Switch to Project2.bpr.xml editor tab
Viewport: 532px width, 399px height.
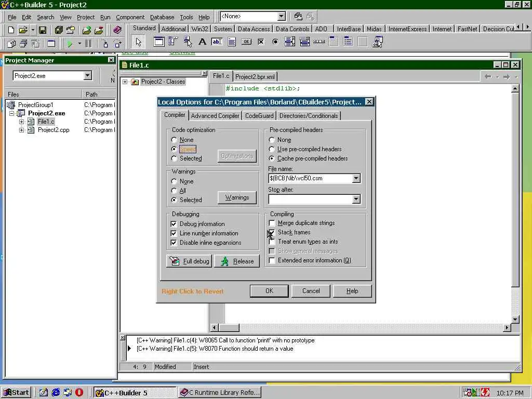[255, 77]
